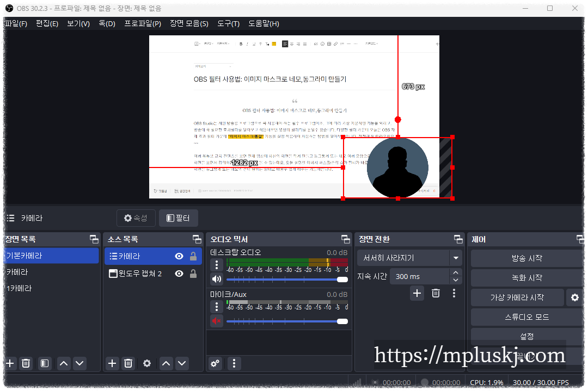
Task: Open transition properties three-dot menu
Action: click(x=454, y=293)
